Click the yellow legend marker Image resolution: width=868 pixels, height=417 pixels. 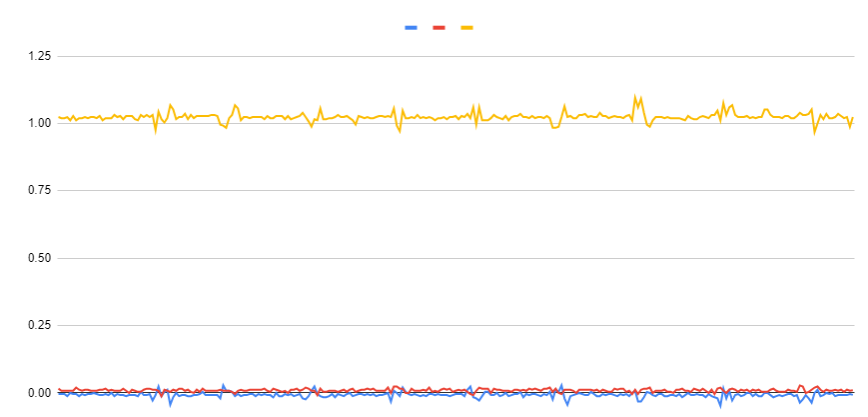(467, 28)
